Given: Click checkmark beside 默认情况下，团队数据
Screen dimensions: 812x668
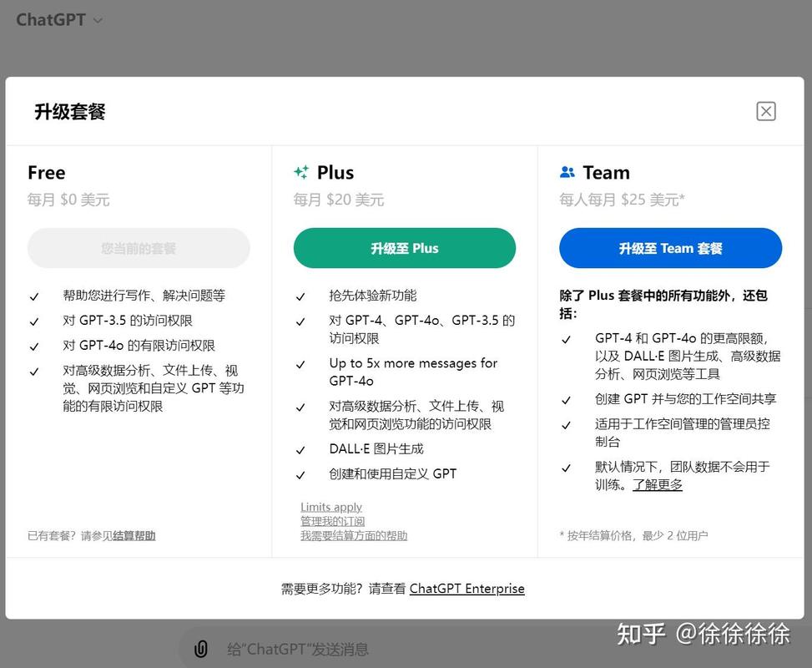Looking at the screenshot, I should coord(566,468).
